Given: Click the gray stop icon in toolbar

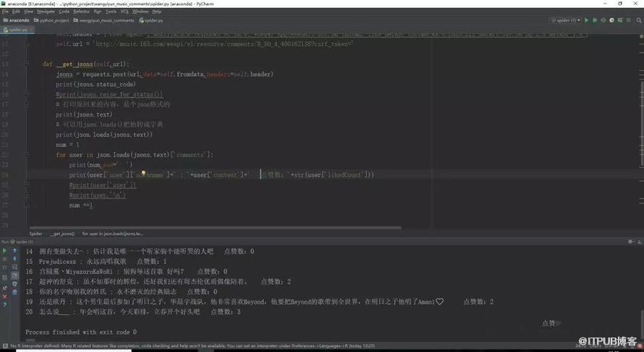Looking at the screenshot, I should pos(628,20).
